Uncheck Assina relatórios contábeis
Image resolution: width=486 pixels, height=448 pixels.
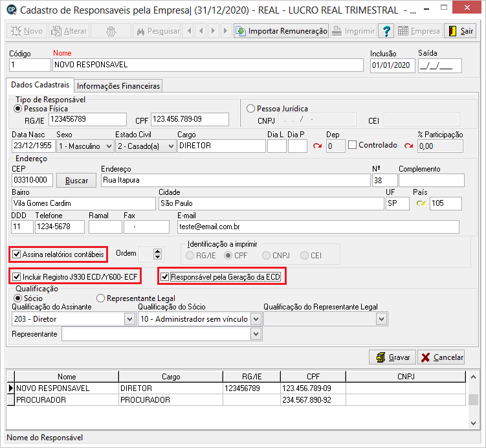point(16,254)
